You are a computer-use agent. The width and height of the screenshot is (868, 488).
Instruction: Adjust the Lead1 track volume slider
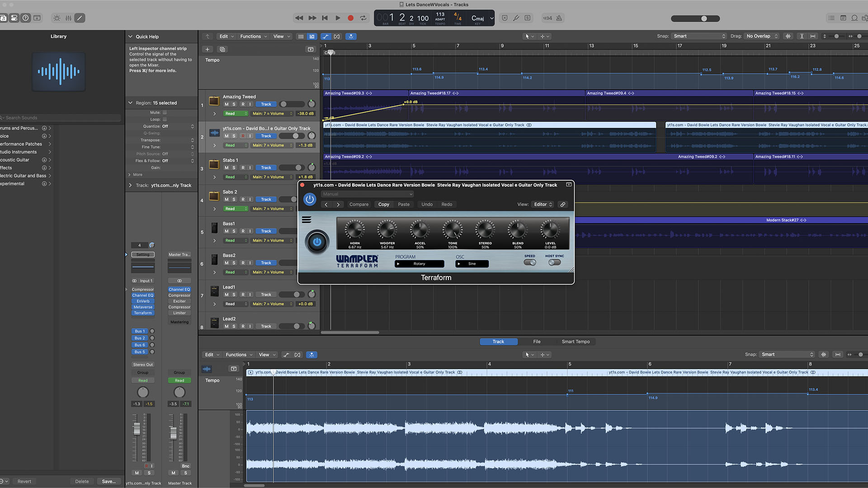(x=292, y=295)
